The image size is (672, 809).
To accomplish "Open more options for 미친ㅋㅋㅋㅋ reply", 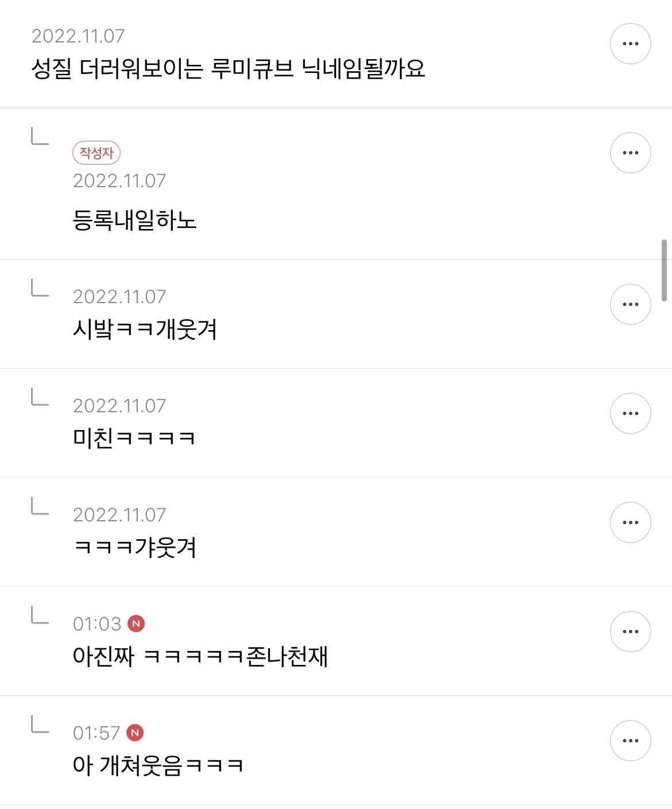I will tap(630, 413).
